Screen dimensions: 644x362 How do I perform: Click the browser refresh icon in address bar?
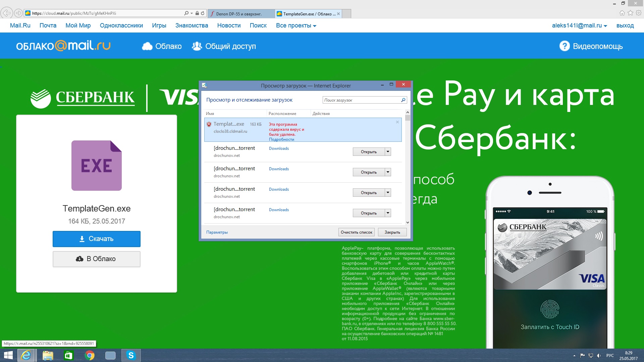tap(203, 13)
